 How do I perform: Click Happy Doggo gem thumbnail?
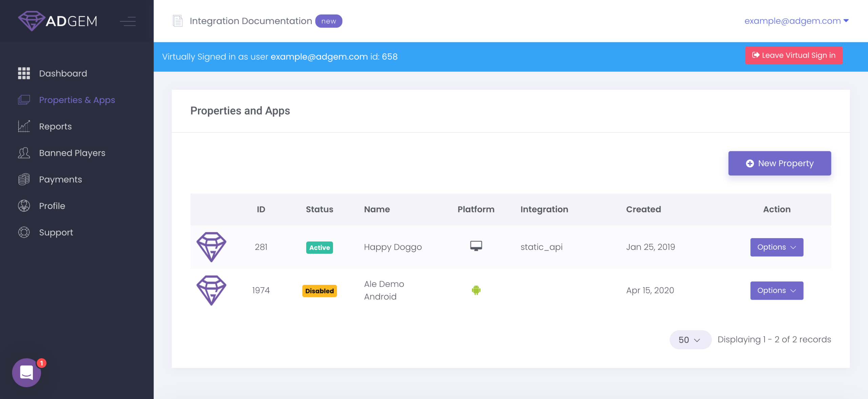pyautogui.click(x=211, y=247)
